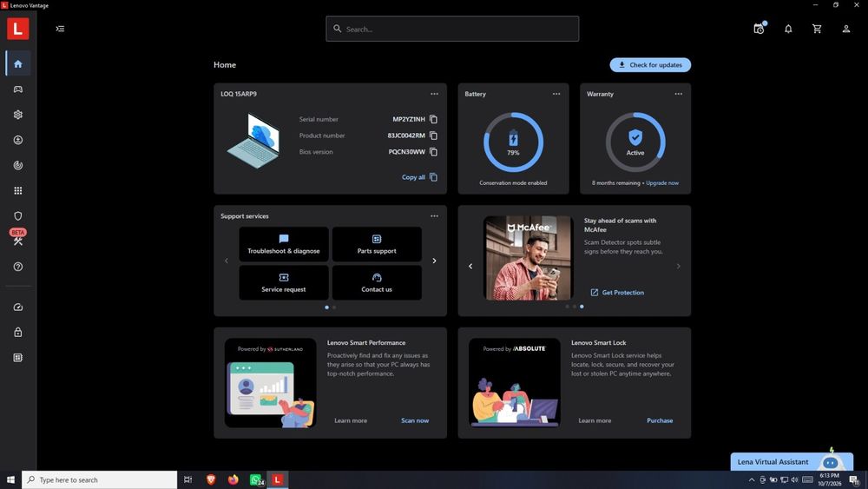Open Troubleshoot & diagnose tile
868x489 pixels.
click(x=284, y=244)
